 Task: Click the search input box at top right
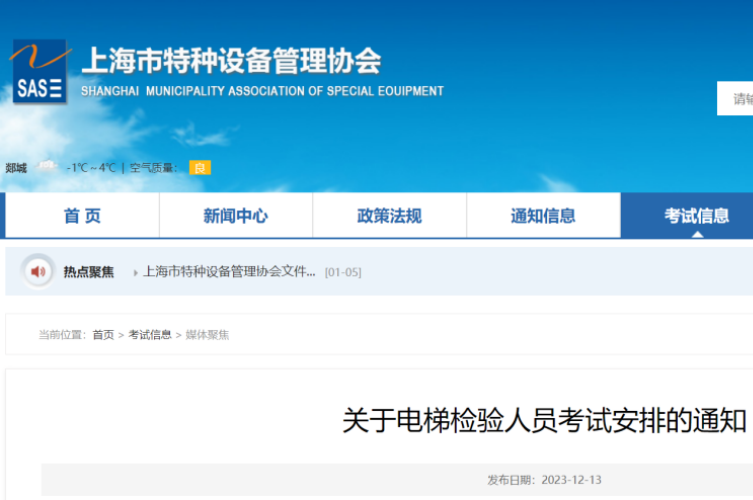click(x=736, y=98)
